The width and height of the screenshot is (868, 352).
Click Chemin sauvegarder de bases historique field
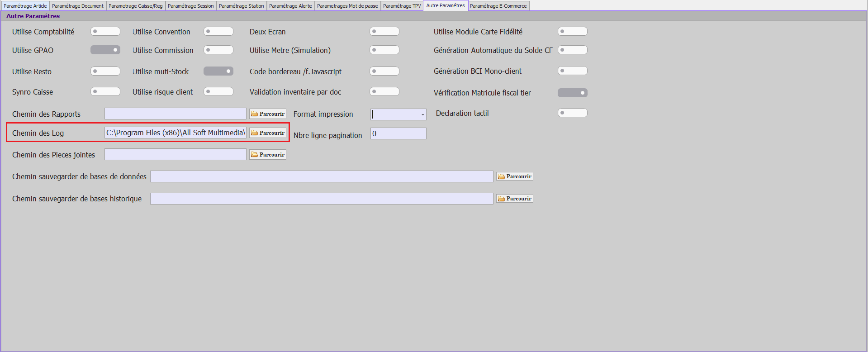(x=322, y=199)
